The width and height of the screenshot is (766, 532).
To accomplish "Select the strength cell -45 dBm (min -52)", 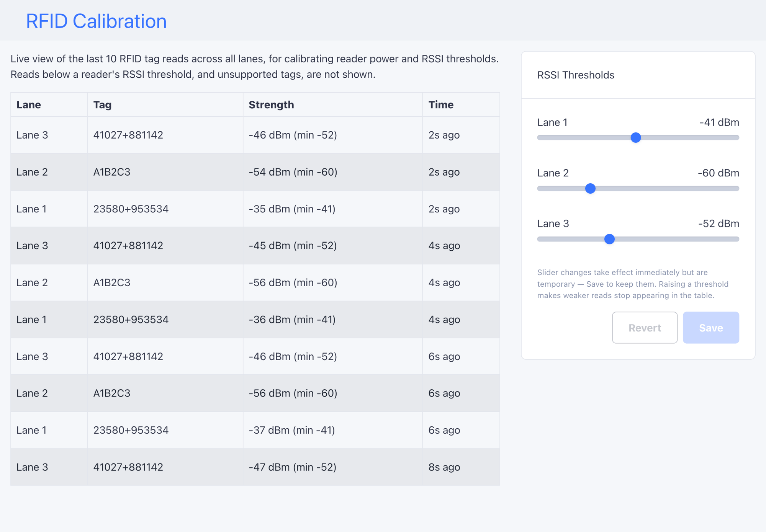I will point(333,246).
